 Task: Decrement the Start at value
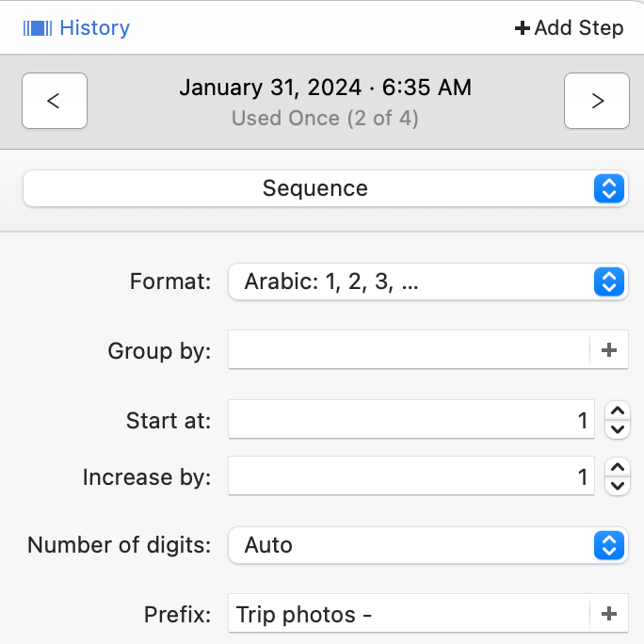tap(617, 429)
